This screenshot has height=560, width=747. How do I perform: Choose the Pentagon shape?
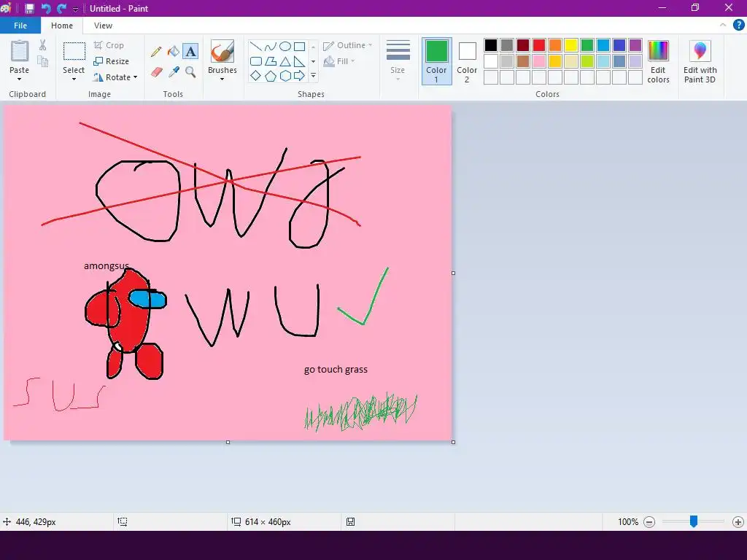point(271,76)
